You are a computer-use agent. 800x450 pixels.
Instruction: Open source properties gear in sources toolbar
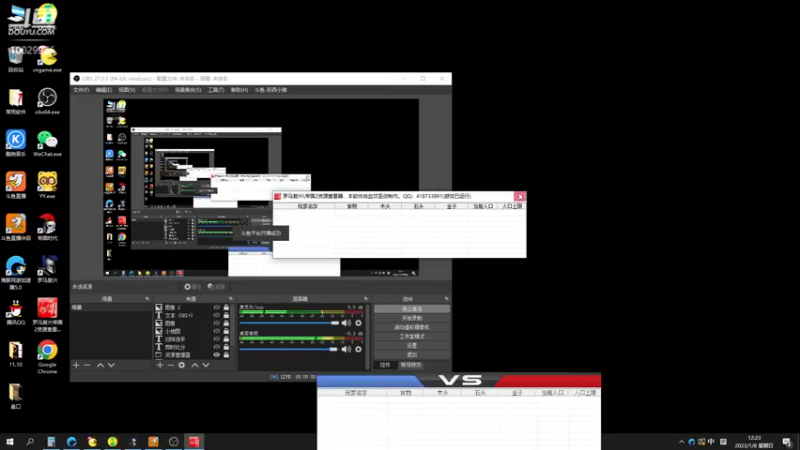point(182,365)
